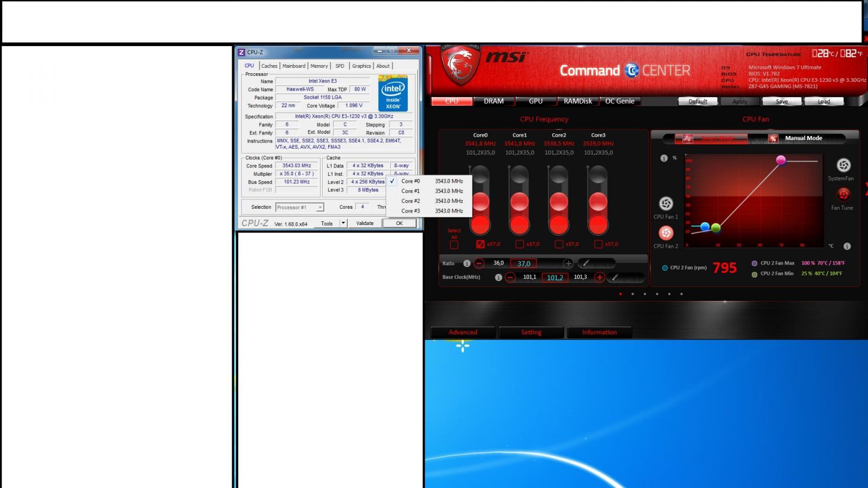Click the Ratio 37,0 value field
The width and height of the screenshot is (868, 488).
(x=524, y=264)
